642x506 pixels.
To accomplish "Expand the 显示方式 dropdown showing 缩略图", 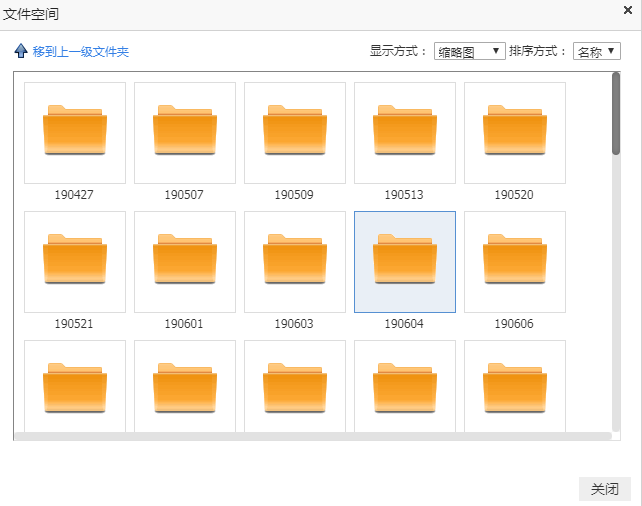I will point(469,52).
